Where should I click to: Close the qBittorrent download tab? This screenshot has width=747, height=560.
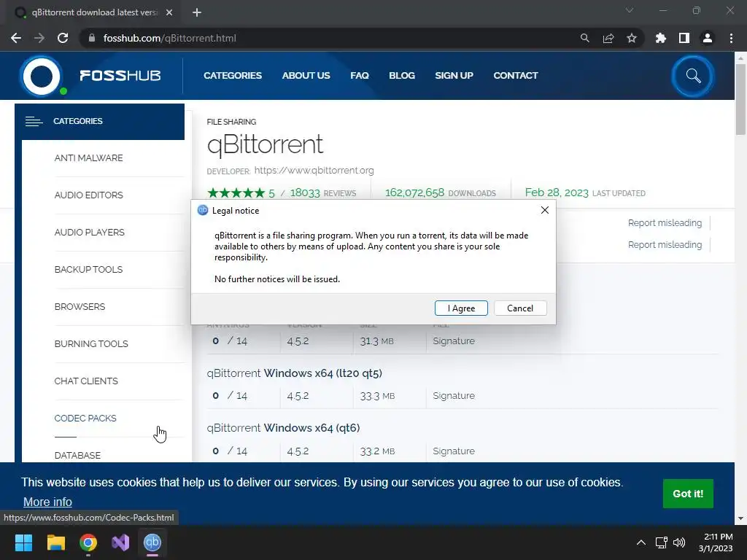169,12
